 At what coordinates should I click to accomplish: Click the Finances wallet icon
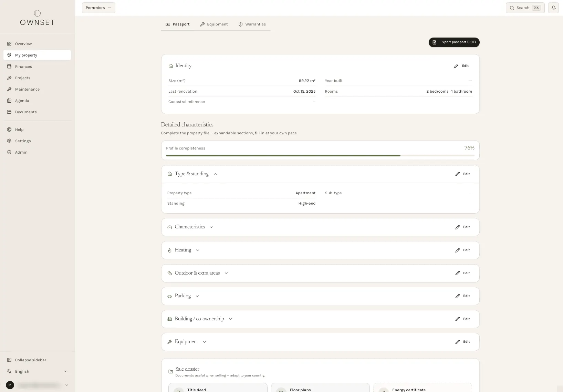pyautogui.click(x=9, y=66)
